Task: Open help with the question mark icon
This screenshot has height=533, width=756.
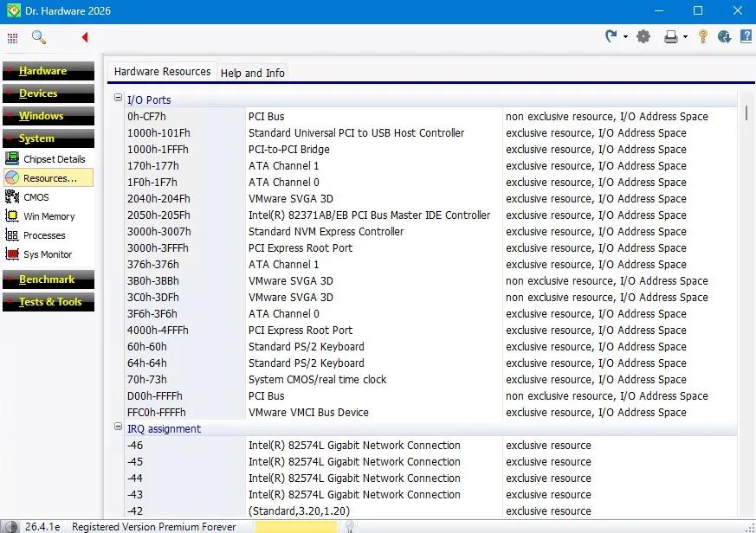Action: 746,36
